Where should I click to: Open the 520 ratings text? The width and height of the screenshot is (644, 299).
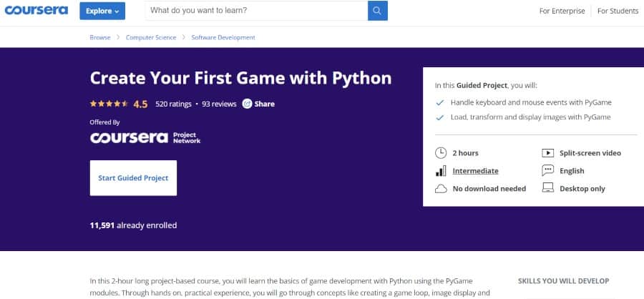[x=173, y=104]
